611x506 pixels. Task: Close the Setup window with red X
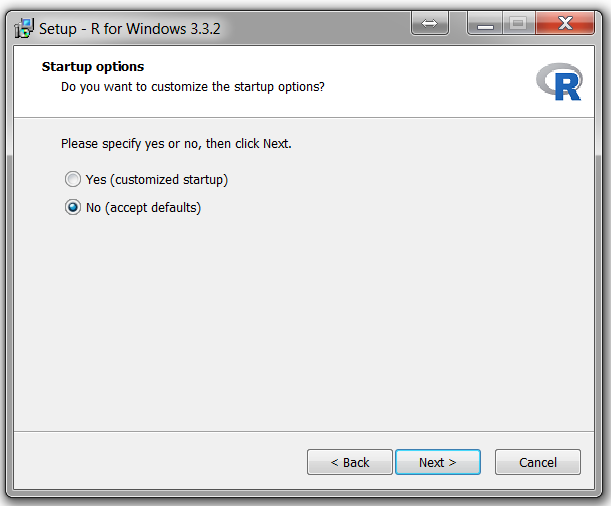pos(565,23)
